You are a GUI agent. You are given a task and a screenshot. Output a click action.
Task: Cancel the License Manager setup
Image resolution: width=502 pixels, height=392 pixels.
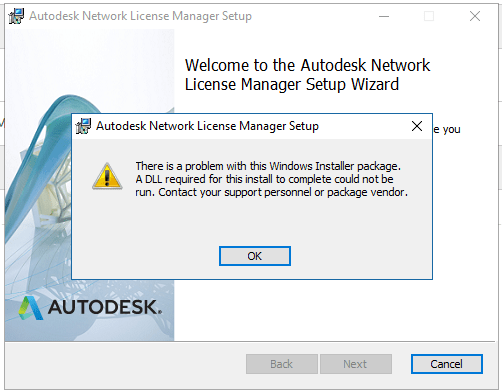click(x=446, y=364)
